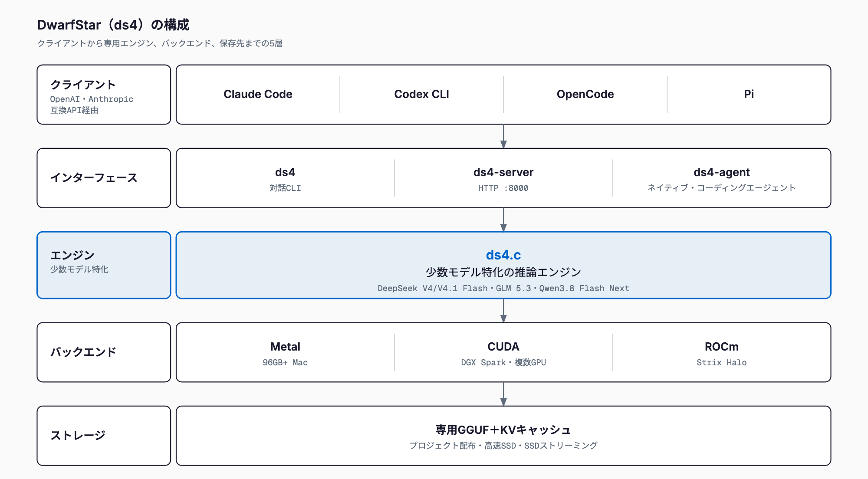
Task: Click the "ds4-agent" heading
Action: (x=722, y=172)
